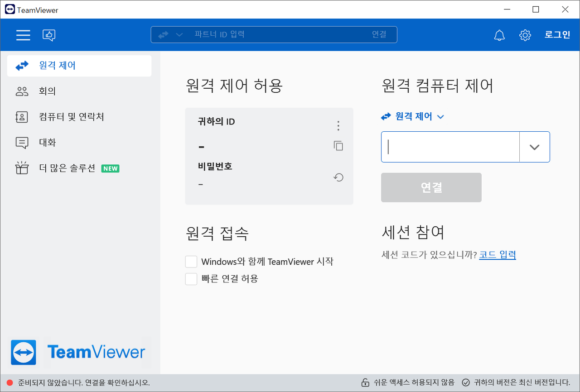Maximize the TeamViewer window

[536, 10]
